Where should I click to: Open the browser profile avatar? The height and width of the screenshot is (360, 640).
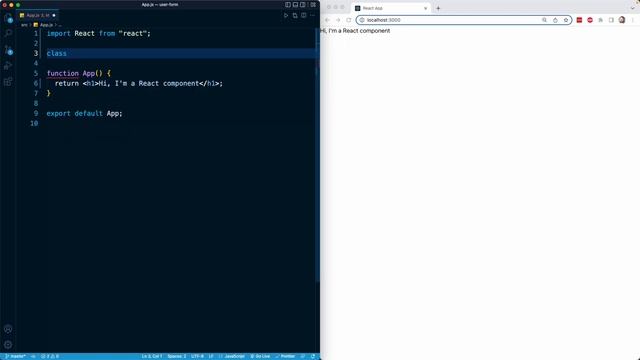(x=622, y=20)
